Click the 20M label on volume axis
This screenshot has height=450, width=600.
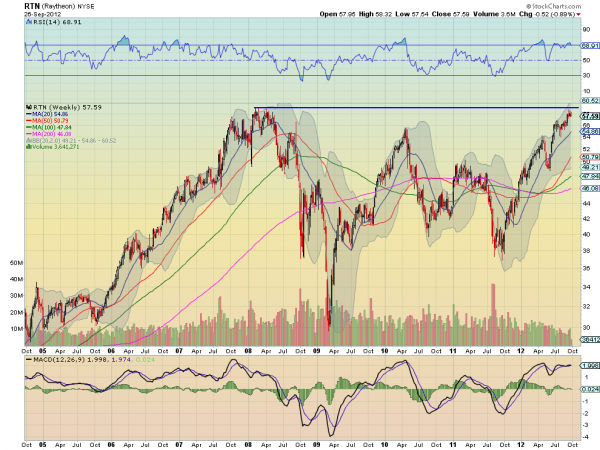pyautogui.click(x=16, y=312)
